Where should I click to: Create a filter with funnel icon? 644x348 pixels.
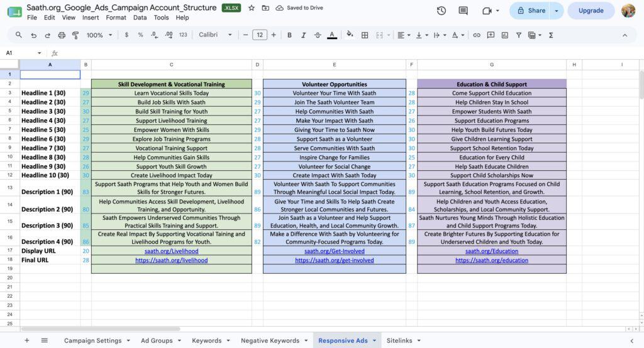(x=519, y=35)
